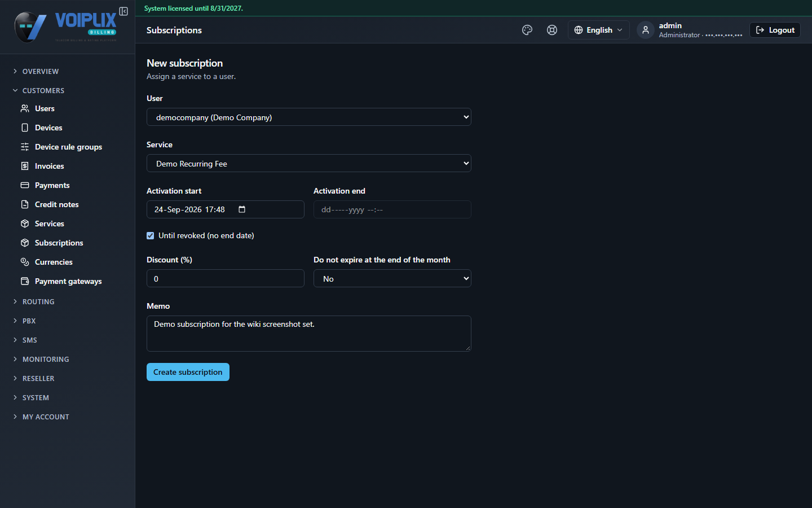Open the calendar picker in Activation start
This screenshot has width=812, height=508.
coord(242,209)
